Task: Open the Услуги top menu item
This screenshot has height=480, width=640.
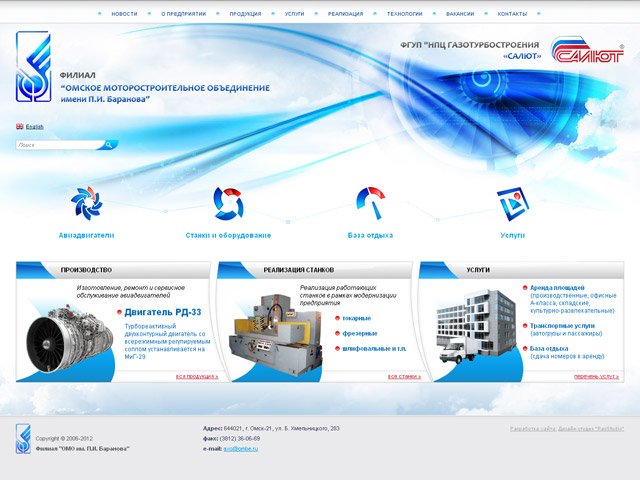Action: (x=294, y=14)
